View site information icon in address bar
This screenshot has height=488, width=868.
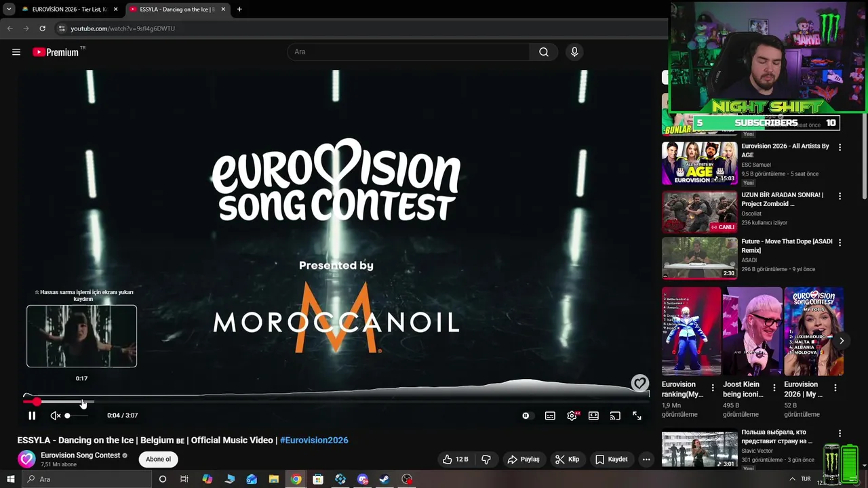(x=62, y=28)
